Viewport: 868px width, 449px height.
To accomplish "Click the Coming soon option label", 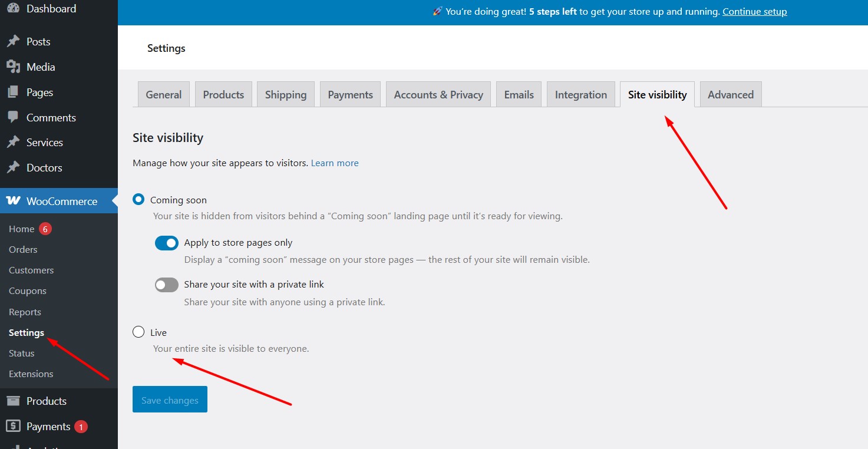I will point(179,200).
